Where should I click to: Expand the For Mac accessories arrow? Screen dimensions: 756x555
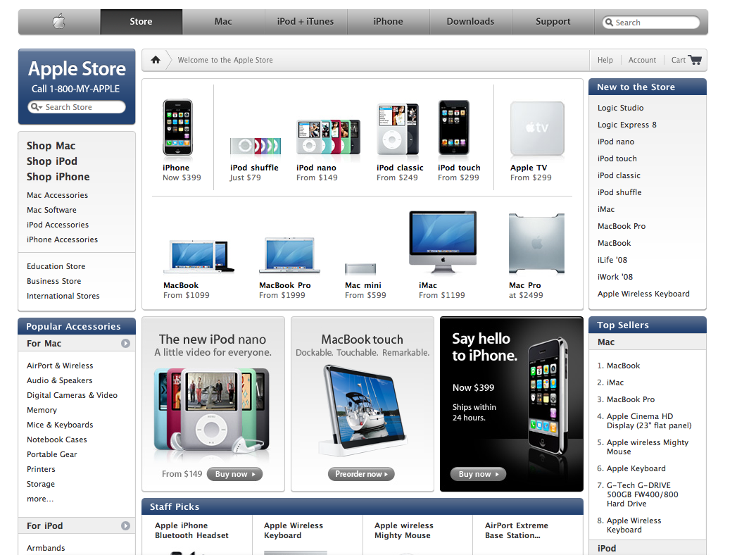[125, 343]
